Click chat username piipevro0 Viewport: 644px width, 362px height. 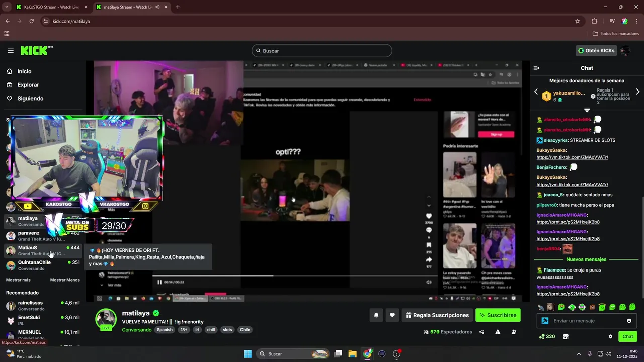(x=547, y=205)
